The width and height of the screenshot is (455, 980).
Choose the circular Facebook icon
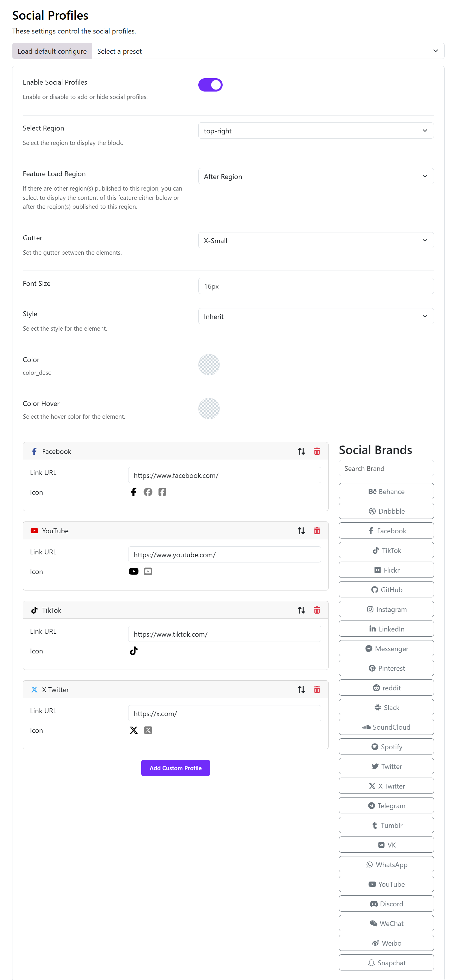tap(148, 492)
